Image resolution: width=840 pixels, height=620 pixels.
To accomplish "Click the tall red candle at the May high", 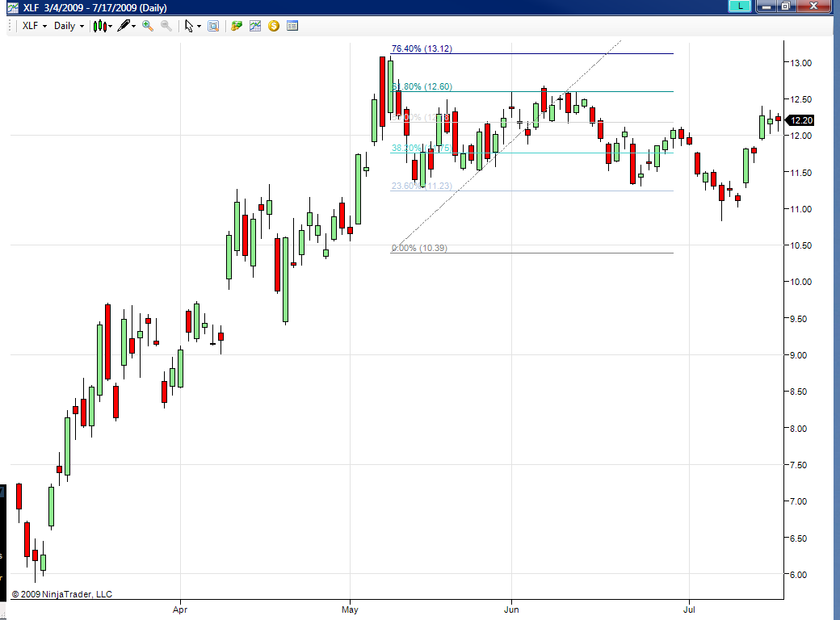I will click(383, 91).
